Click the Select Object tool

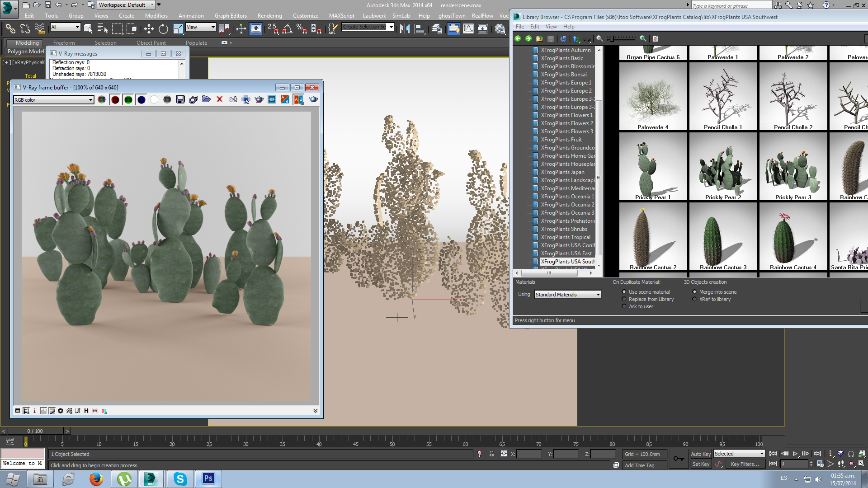point(88,29)
